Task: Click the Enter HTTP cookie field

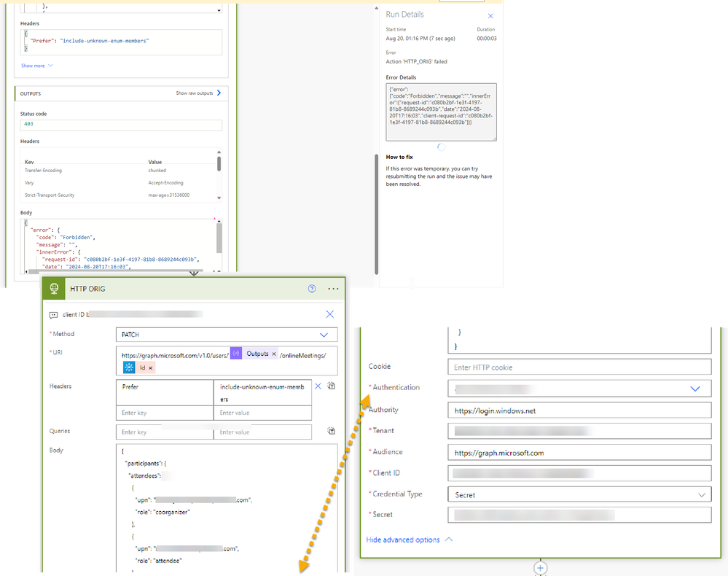Action: [579, 367]
